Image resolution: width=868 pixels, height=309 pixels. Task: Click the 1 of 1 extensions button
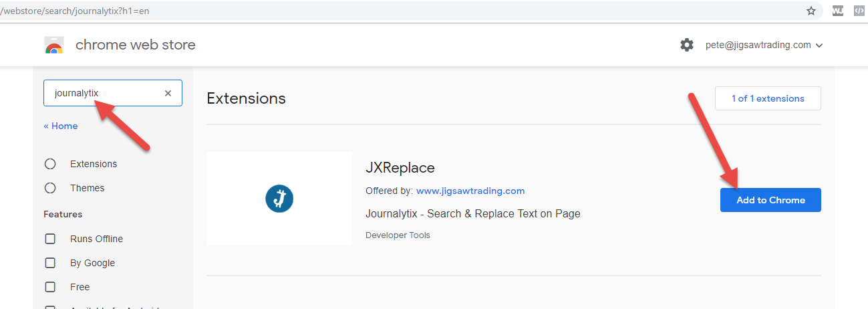pos(768,98)
